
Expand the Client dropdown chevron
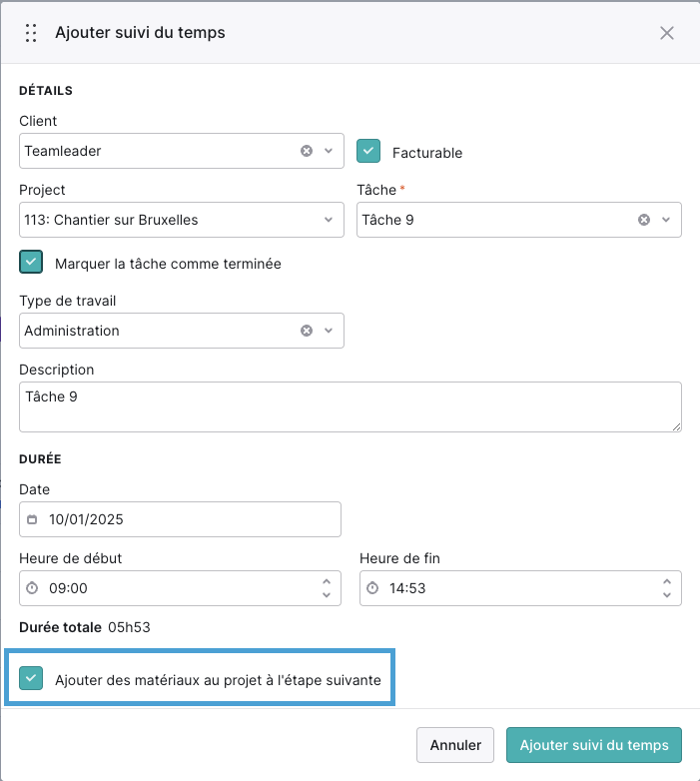(329, 151)
